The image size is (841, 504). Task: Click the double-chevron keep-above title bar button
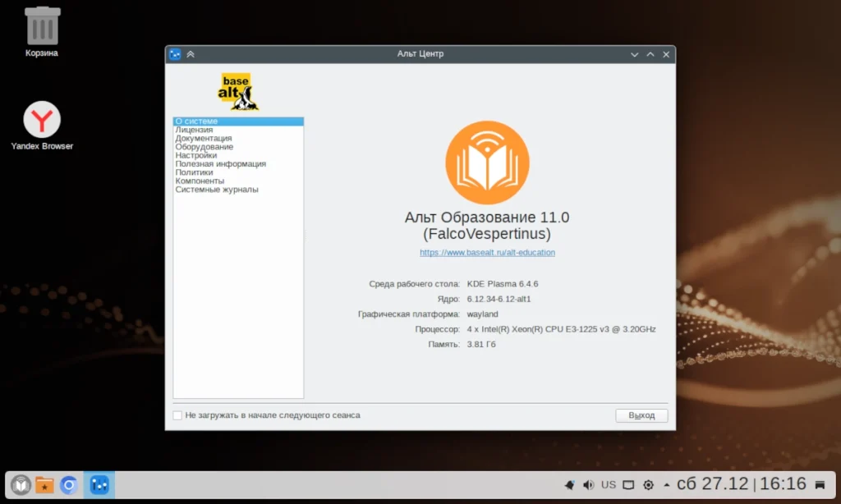pos(191,54)
